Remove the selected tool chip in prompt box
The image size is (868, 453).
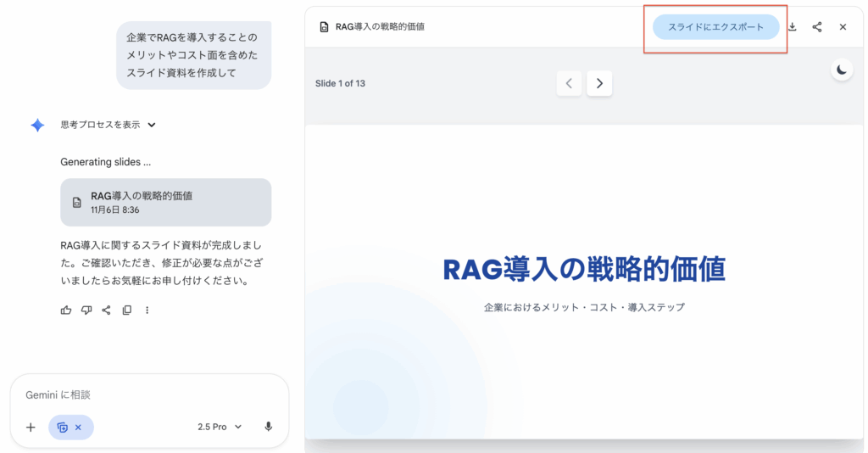point(78,427)
